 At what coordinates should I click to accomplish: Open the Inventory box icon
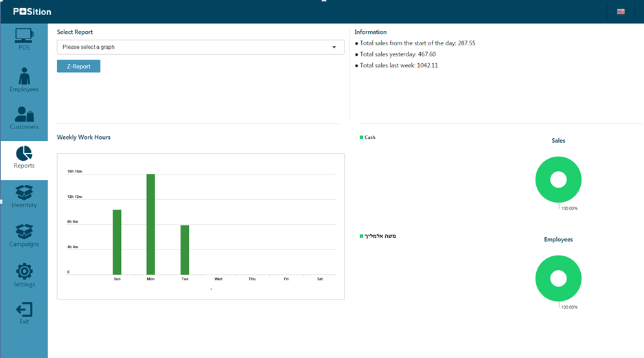pos(24,193)
